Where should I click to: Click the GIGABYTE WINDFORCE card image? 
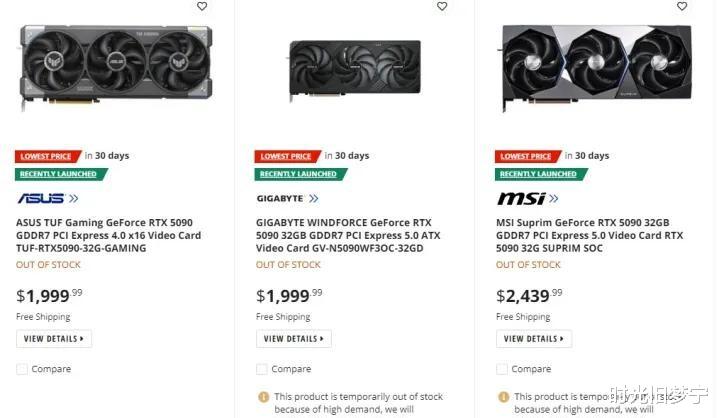(355, 66)
